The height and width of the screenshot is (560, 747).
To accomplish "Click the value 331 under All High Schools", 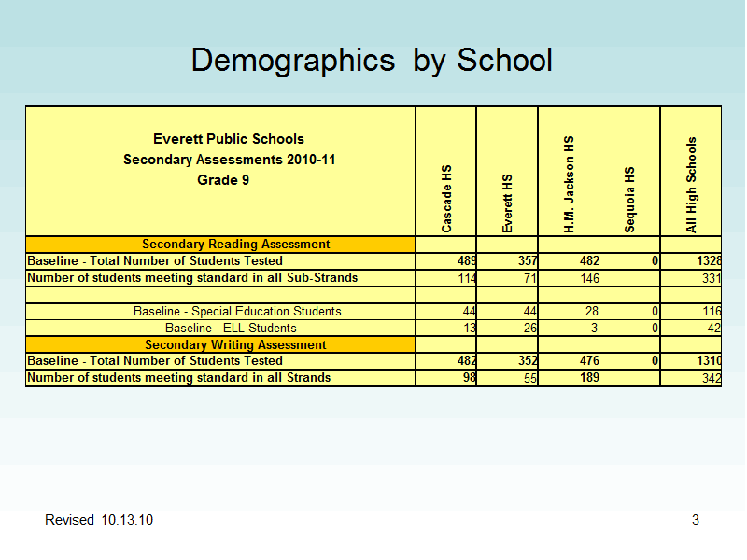I will tap(712, 278).
